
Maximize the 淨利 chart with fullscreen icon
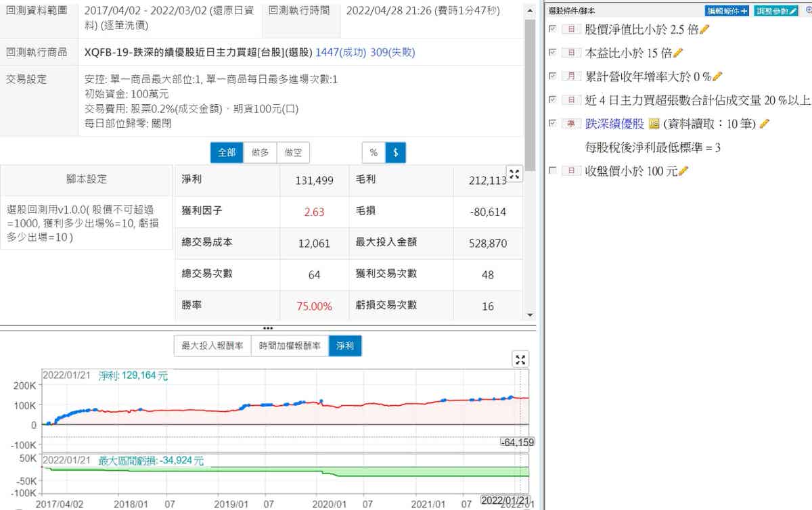tap(520, 359)
